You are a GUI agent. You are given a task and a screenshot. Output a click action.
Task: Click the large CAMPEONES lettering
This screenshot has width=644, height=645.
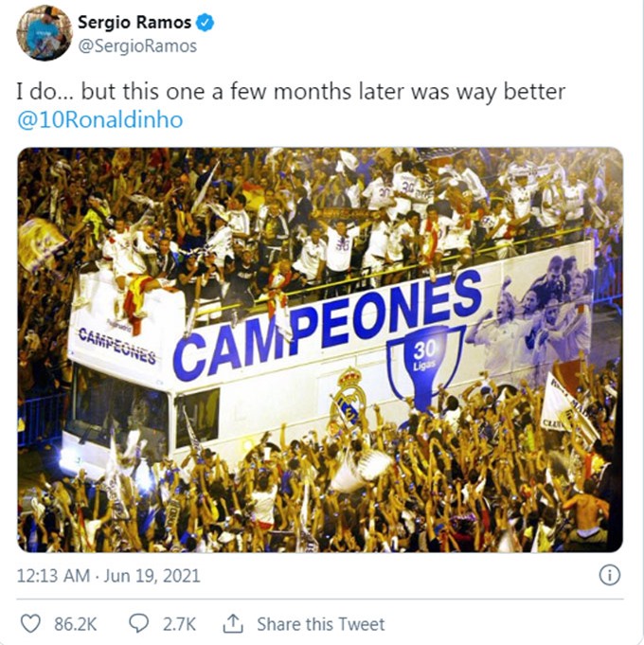327,325
